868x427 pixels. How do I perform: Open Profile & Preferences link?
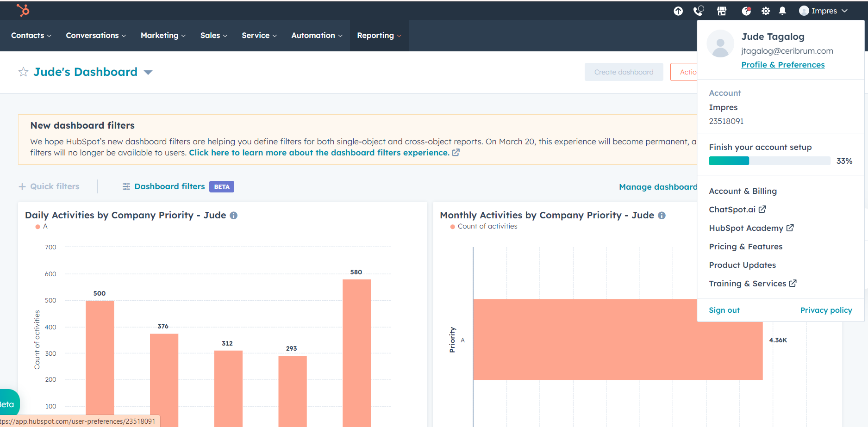pyautogui.click(x=783, y=65)
